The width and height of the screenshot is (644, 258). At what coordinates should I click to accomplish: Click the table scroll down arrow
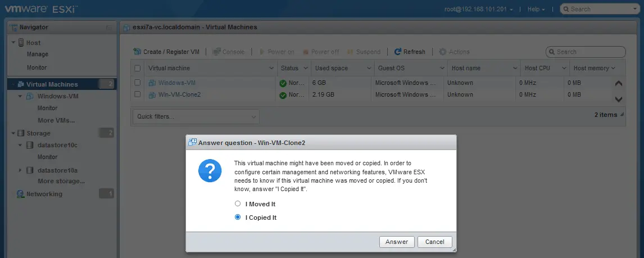[x=619, y=99]
